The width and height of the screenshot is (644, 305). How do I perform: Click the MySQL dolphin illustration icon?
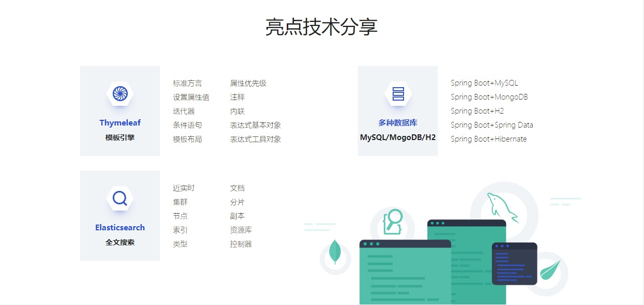pyautogui.click(x=501, y=207)
